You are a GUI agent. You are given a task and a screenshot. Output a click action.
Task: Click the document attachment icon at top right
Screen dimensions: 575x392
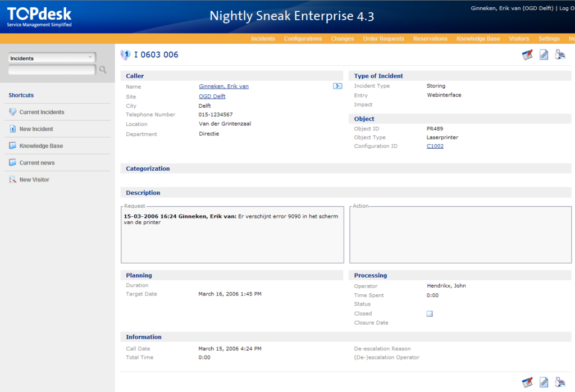click(544, 54)
